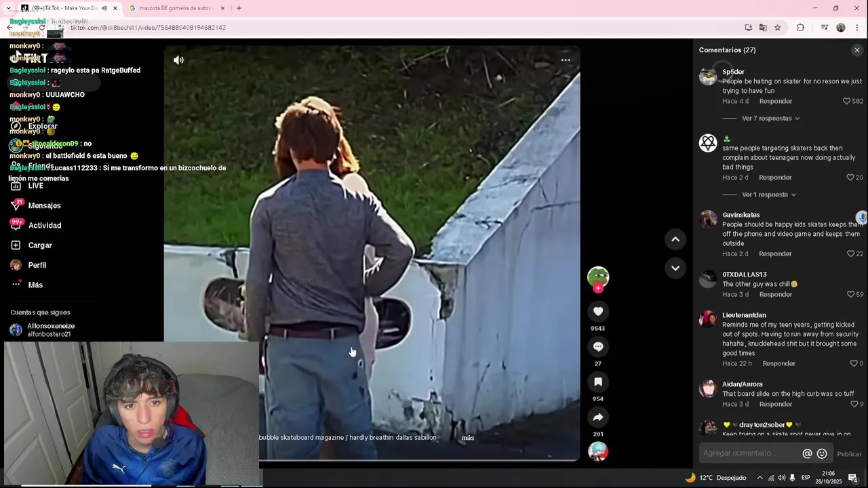
Task: Open comments via speech bubble icon
Action: pos(598,346)
